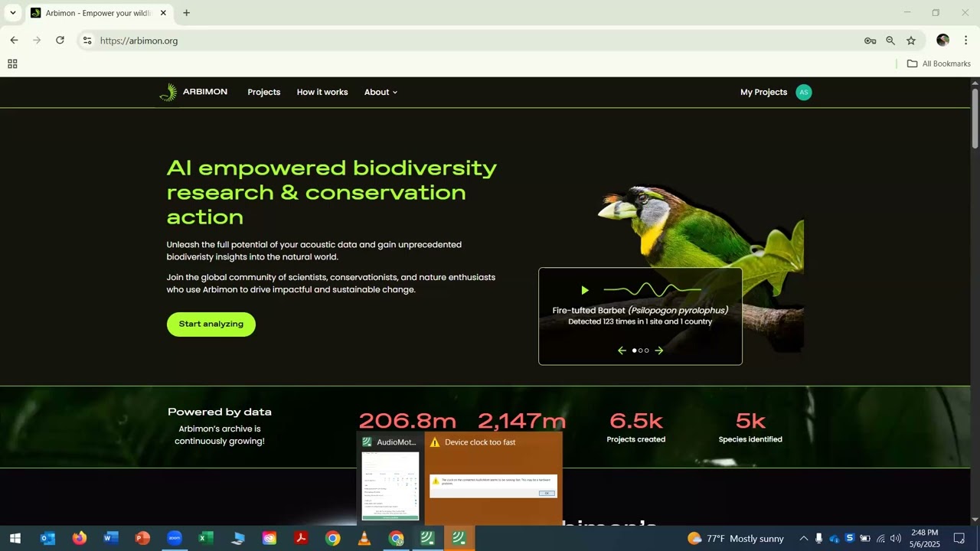The image size is (980, 551).
Task: Click the browser back arrow
Action: click(14, 41)
